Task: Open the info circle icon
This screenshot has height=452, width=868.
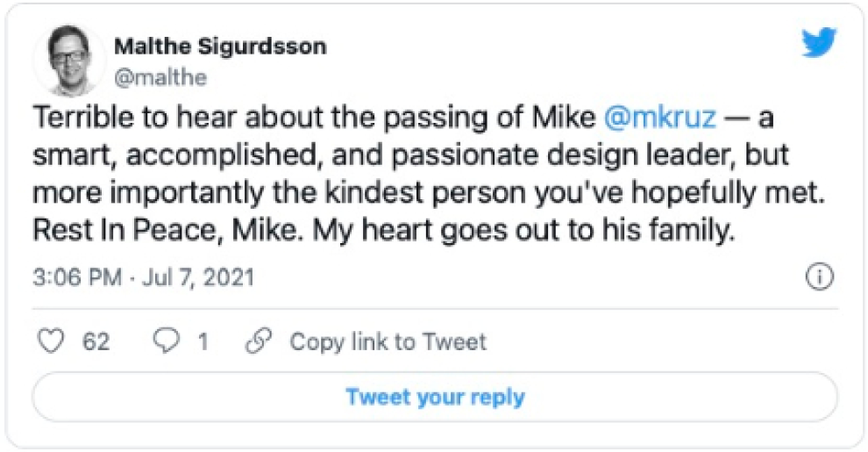Action: (x=818, y=278)
